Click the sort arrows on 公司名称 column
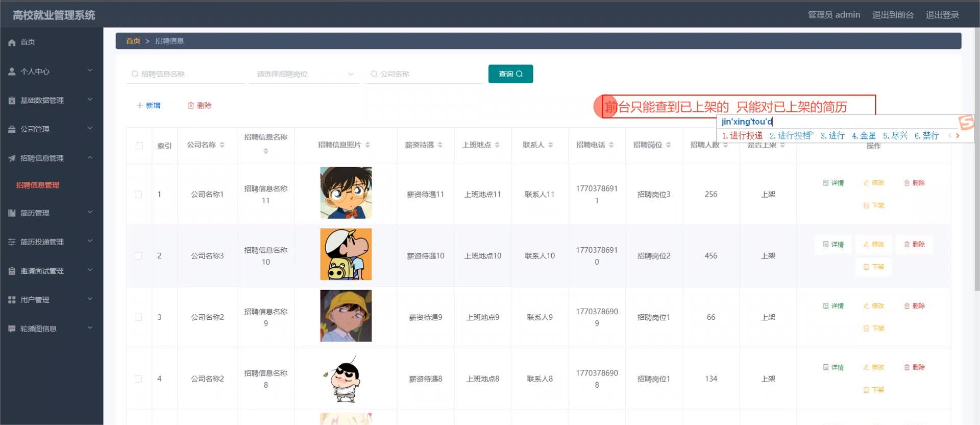The width and height of the screenshot is (980, 425). (x=222, y=145)
